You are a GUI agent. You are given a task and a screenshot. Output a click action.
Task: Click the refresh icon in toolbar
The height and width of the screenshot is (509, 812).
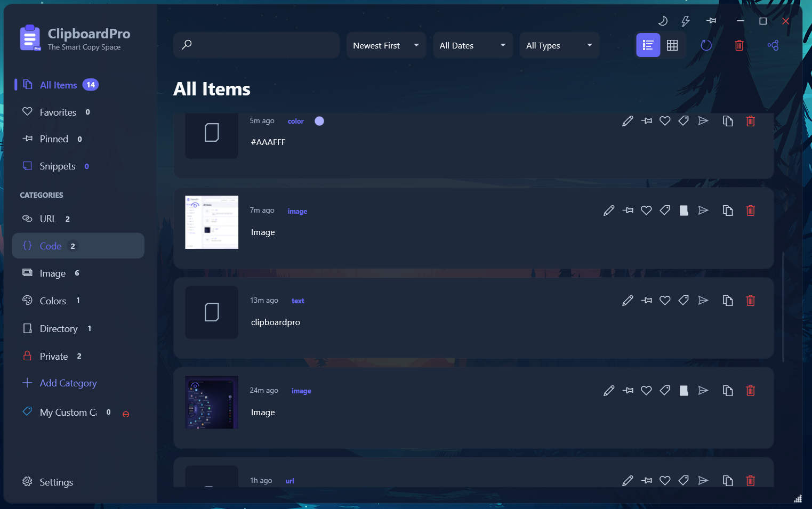tap(706, 45)
